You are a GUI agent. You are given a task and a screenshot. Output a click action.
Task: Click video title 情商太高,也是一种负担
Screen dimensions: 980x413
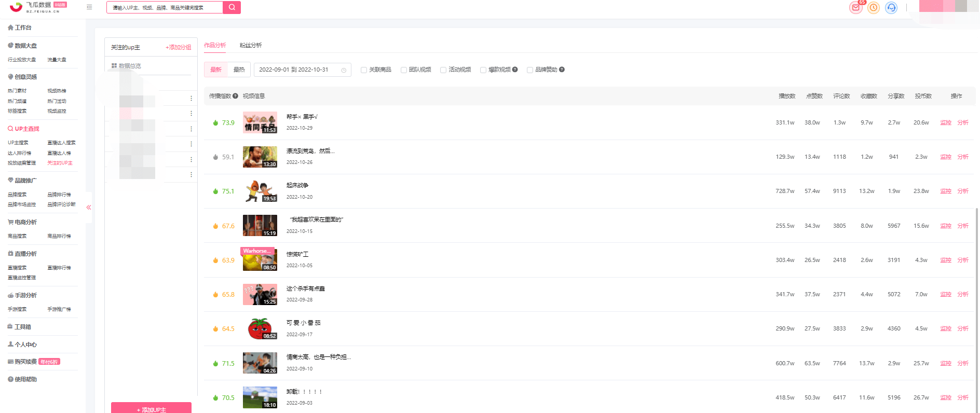point(319,357)
